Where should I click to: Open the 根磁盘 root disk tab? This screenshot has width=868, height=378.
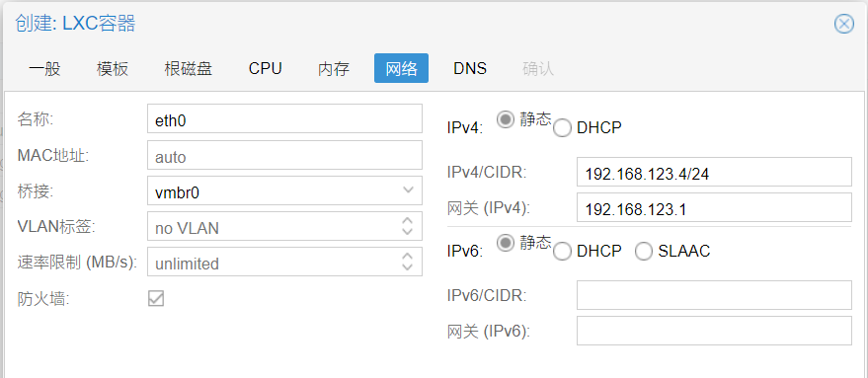click(189, 68)
